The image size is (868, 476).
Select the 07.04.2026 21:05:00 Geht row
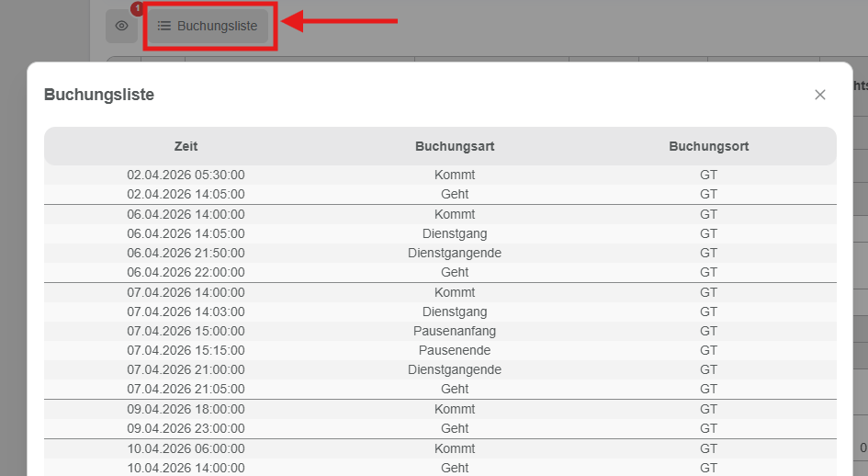(440, 389)
